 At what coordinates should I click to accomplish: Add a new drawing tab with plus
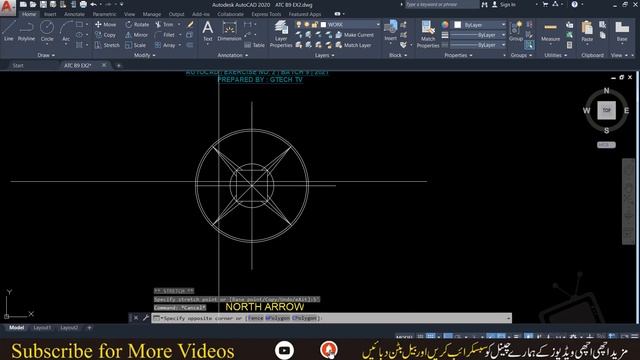point(119,65)
